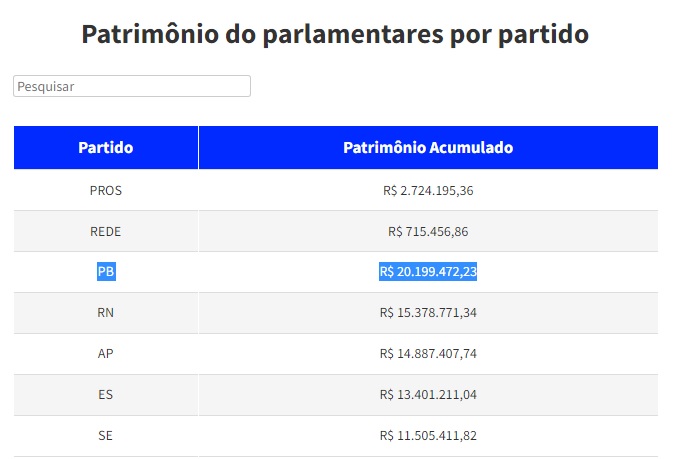Click the word 'parlamentares' in the page title
This screenshot has width=680, height=459.
tap(365, 34)
